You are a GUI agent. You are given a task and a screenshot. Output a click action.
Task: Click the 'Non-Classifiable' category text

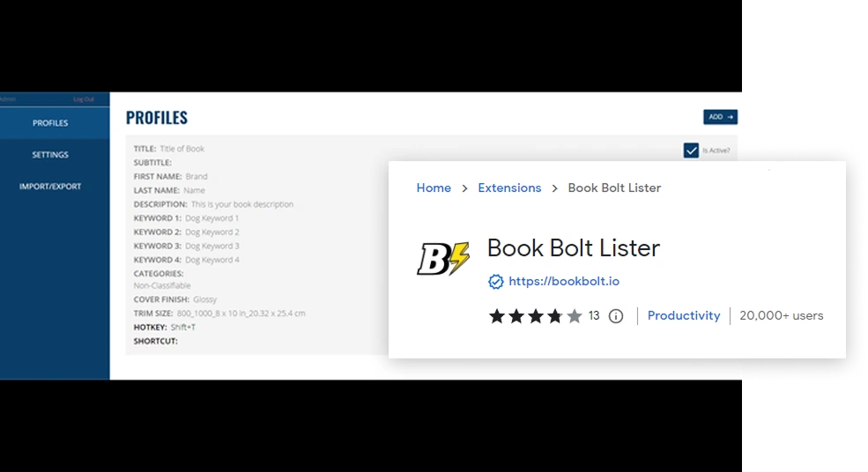point(162,285)
